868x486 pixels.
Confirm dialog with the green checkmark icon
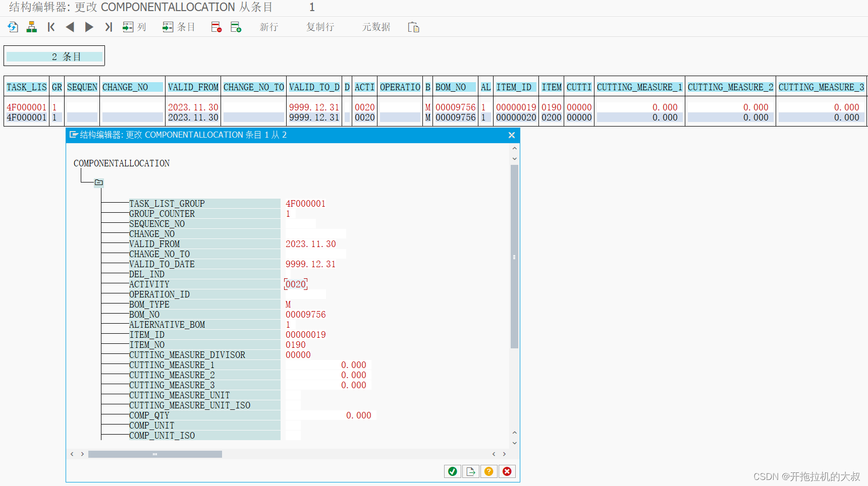point(452,471)
